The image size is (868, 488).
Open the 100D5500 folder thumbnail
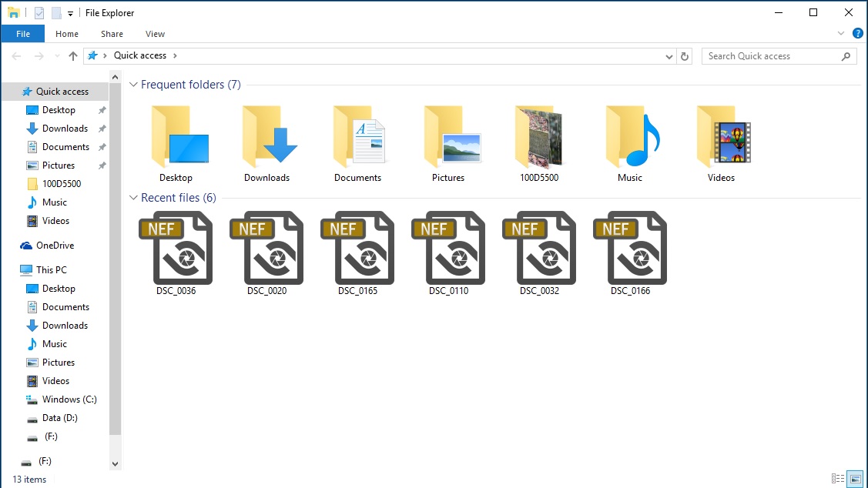coord(539,144)
